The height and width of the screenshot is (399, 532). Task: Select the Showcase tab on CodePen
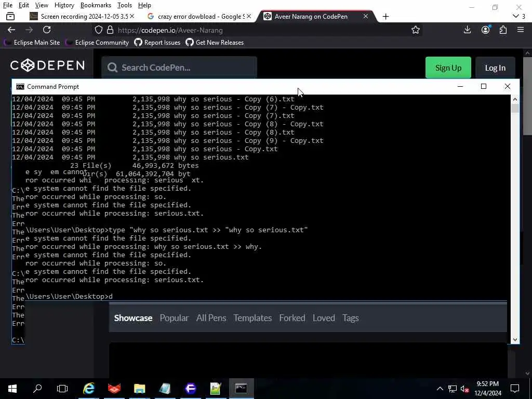click(133, 318)
